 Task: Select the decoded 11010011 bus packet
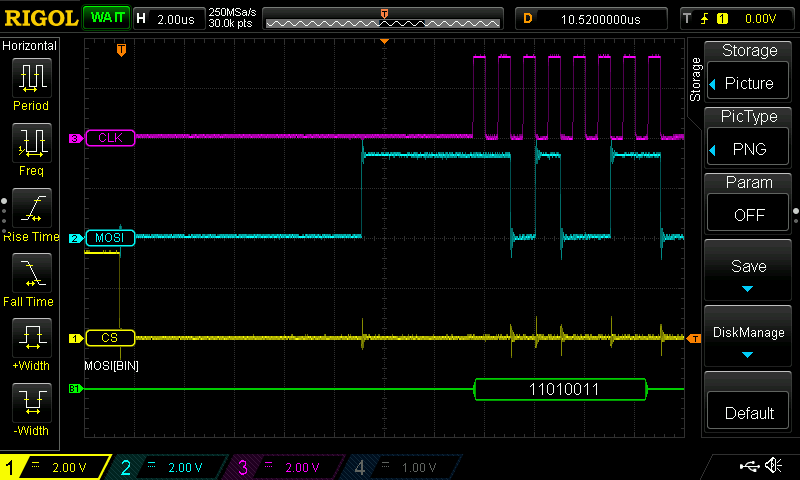[x=562, y=389]
